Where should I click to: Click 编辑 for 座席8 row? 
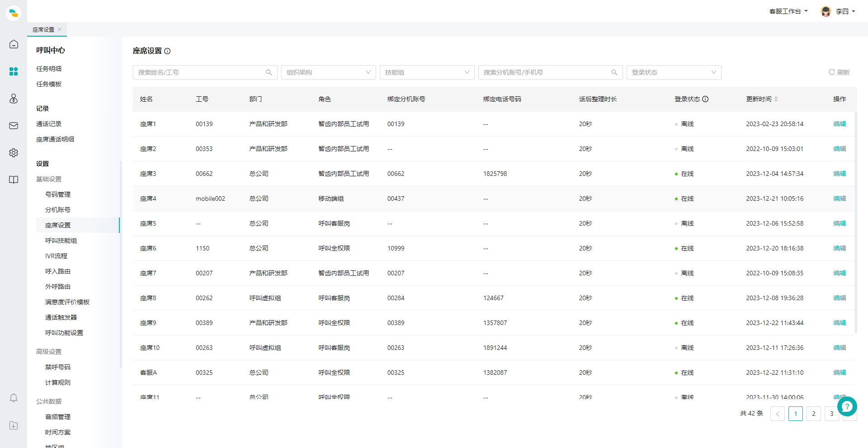(840, 298)
